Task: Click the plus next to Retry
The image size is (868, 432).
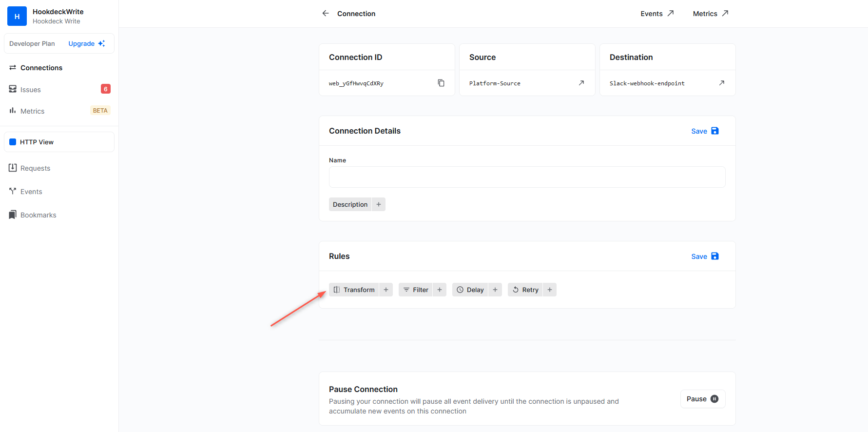Action: coord(550,290)
